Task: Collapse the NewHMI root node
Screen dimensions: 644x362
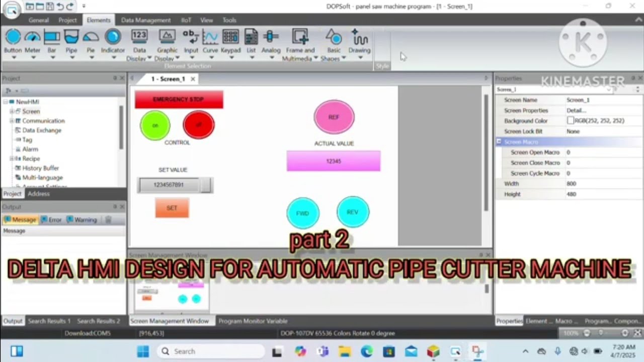Action: click(x=5, y=102)
